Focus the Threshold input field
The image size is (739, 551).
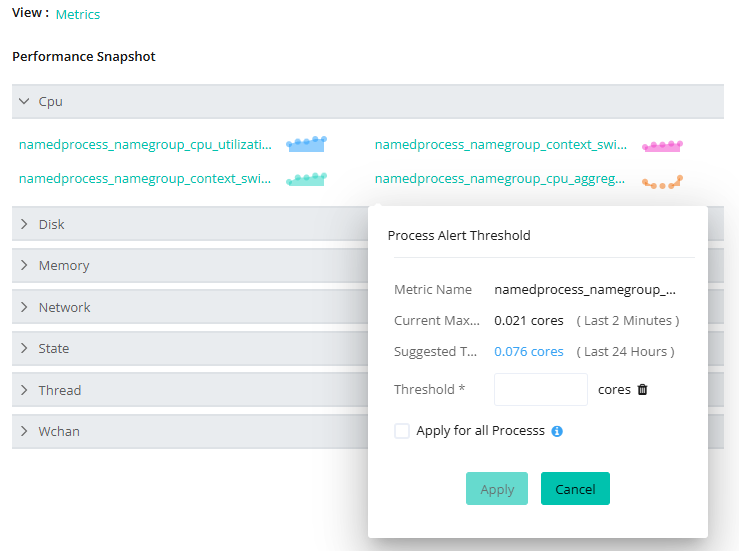[541, 389]
